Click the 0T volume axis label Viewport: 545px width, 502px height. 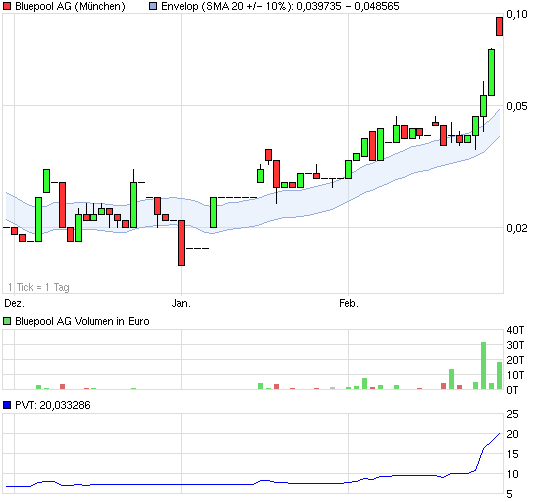pos(512,390)
